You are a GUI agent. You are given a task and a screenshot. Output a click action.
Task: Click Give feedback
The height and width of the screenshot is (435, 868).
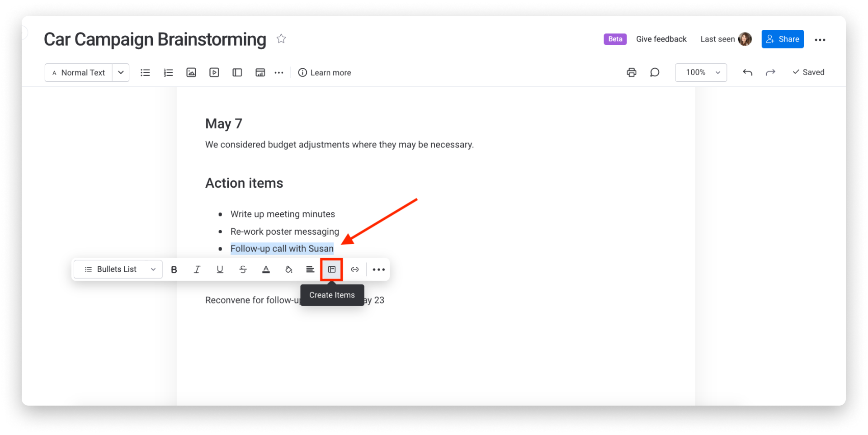click(x=661, y=39)
